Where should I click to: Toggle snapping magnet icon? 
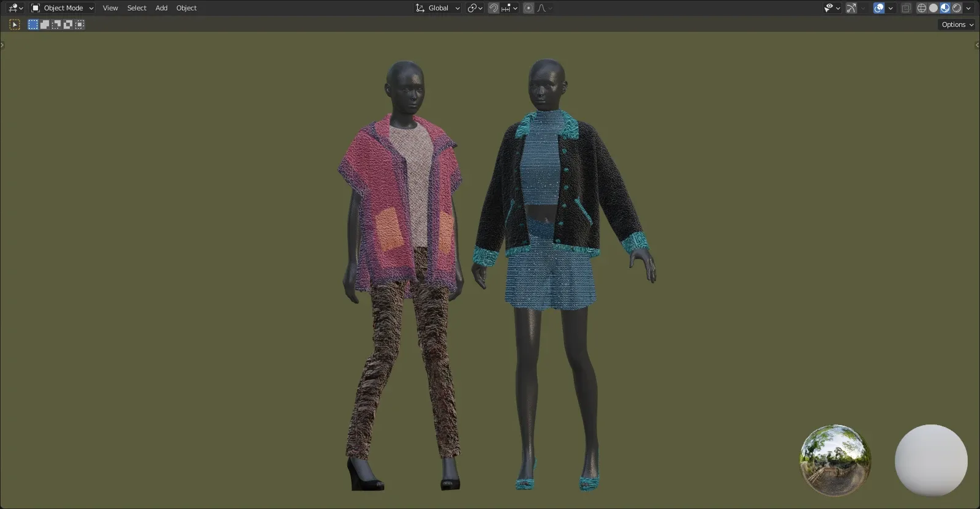(x=494, y=8)
